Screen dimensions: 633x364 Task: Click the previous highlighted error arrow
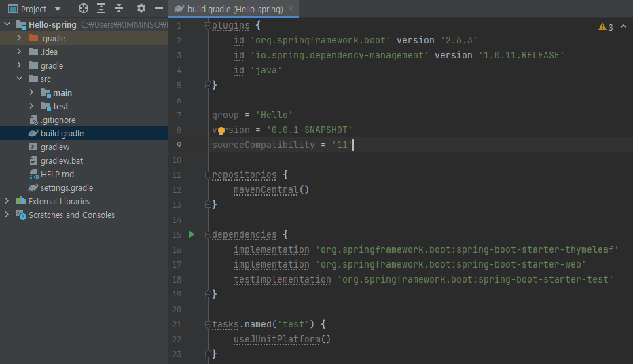(623, 26)
